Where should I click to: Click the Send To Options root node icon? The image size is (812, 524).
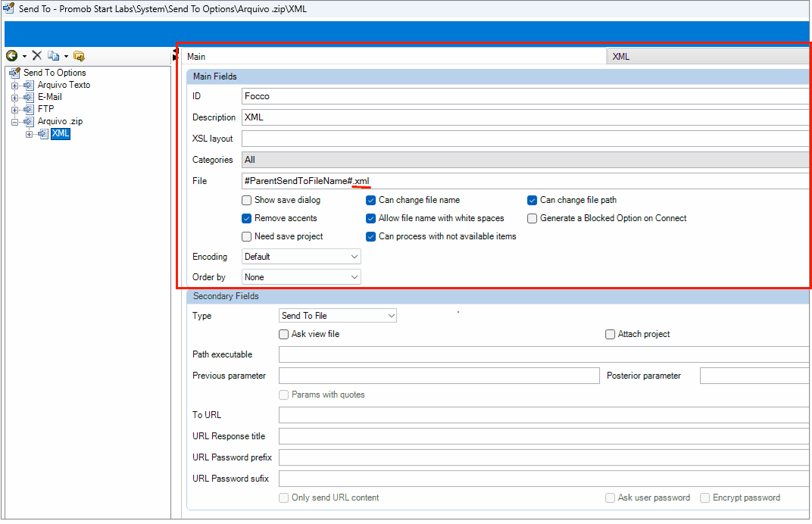pos(15,73)
